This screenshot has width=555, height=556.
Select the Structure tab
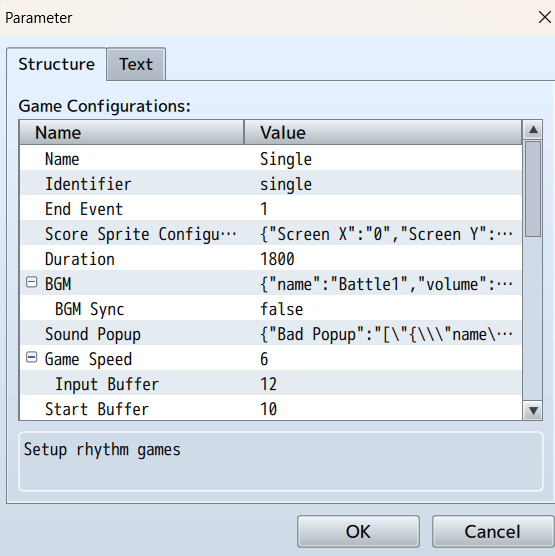click(x=56, y=64)
